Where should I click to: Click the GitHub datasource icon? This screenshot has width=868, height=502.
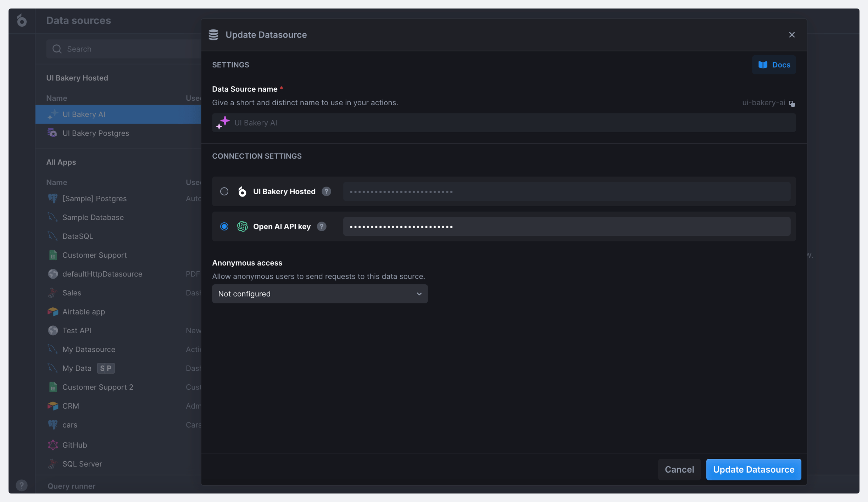[x=53, y=445]
